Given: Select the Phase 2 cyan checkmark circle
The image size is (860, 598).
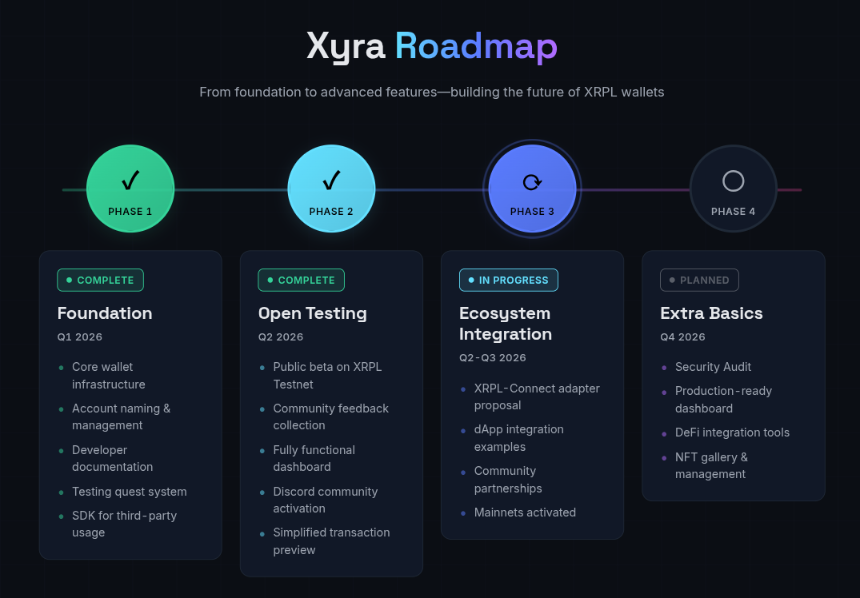Looking at the screenshot, I should [331, 188].
